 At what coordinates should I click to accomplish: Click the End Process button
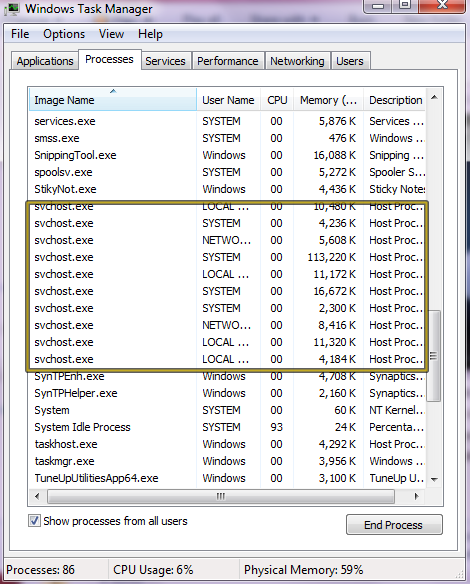pos(394,525)
